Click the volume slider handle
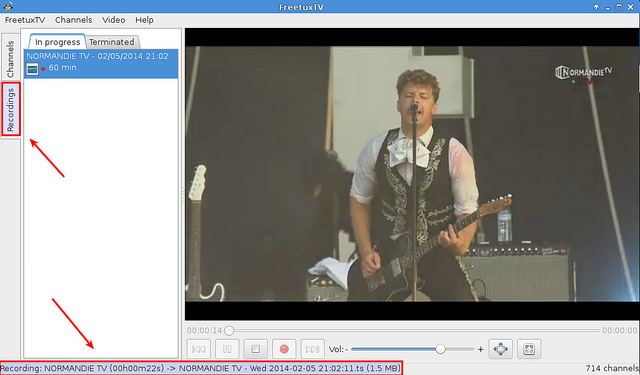Viewport: 640px width, 375px height. pyautogui.click(x=440, y=349)
